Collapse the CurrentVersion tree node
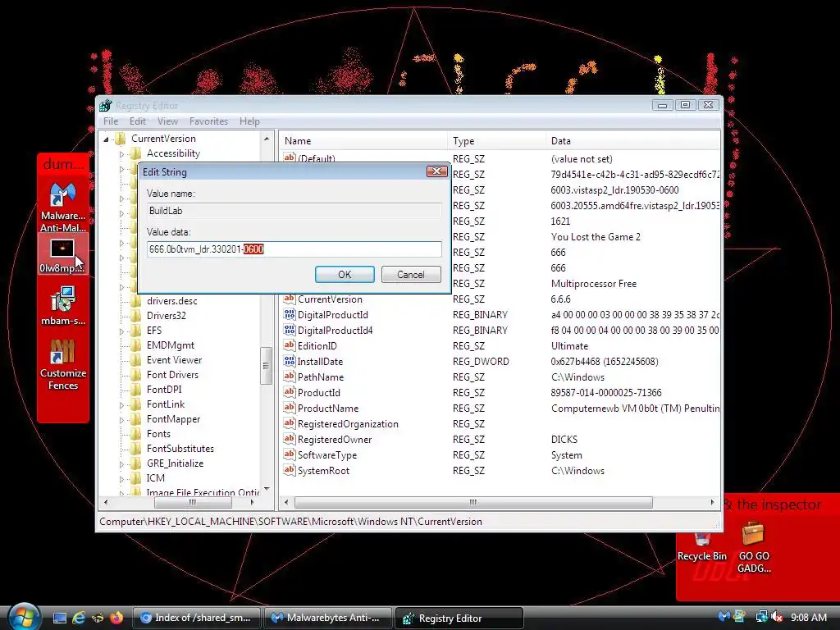840x630 pixels. click(x=106, y=139)
